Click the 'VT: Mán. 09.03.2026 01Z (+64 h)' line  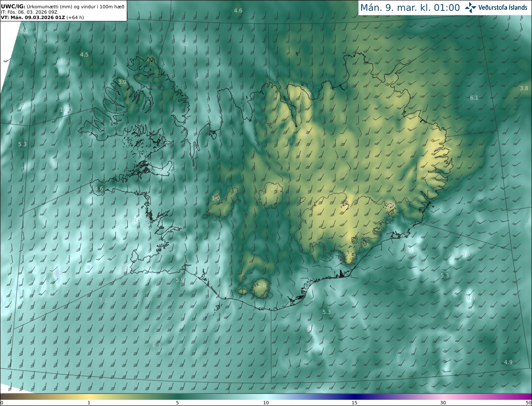tap(42, 17)
